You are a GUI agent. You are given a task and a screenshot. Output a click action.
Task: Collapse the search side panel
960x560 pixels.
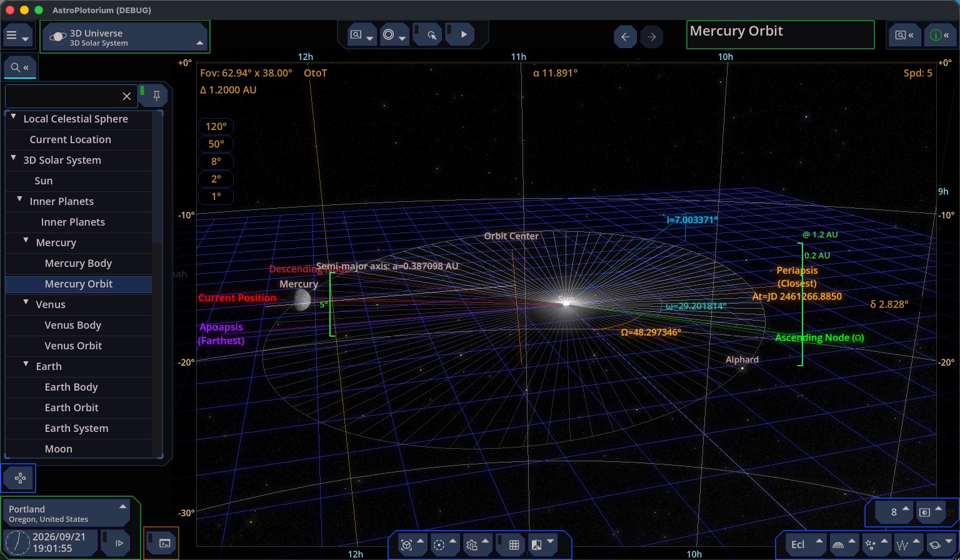[x=20, y=67]
